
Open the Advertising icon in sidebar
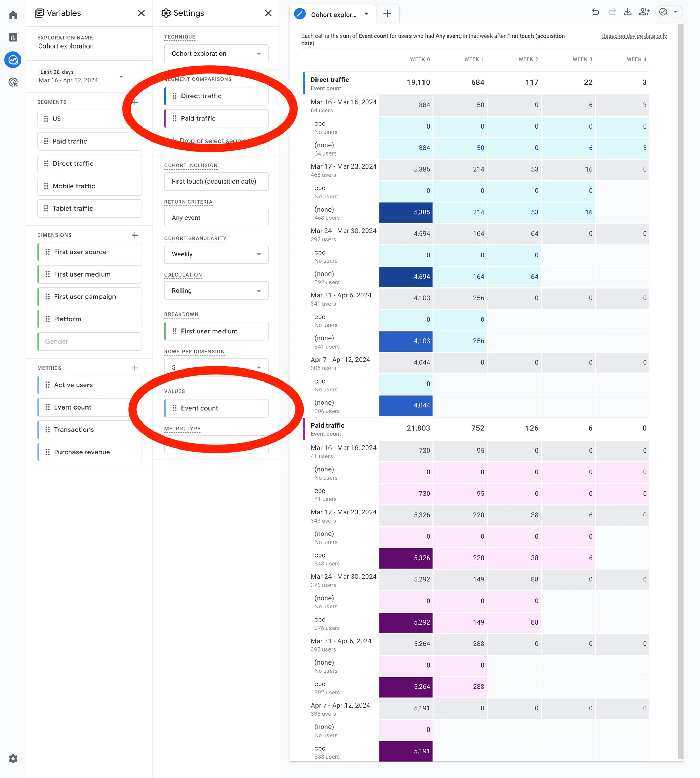pos(13,82)
